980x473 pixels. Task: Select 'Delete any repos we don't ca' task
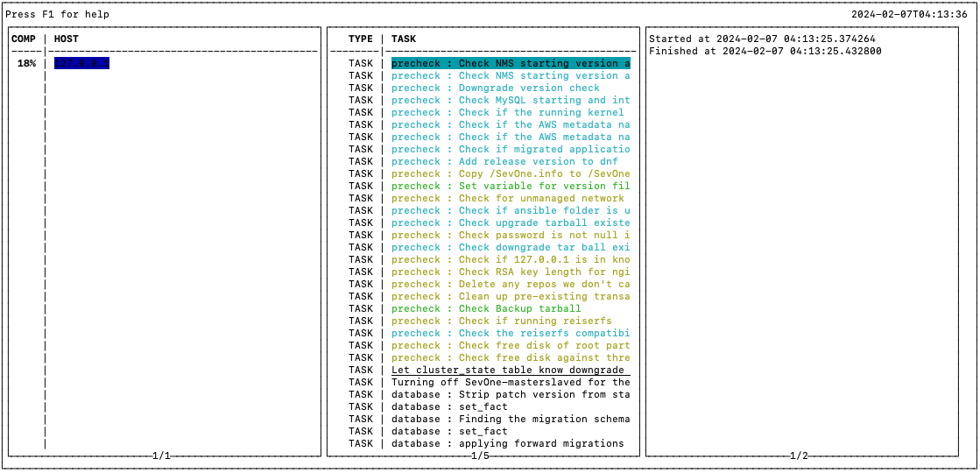pos(511,284)
